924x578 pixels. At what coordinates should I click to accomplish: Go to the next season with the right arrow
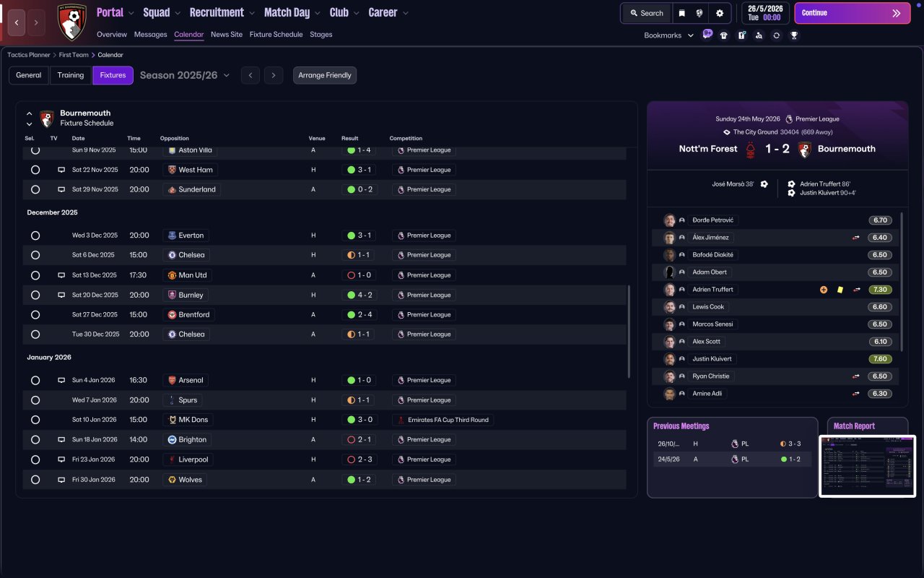coord(273,75)
